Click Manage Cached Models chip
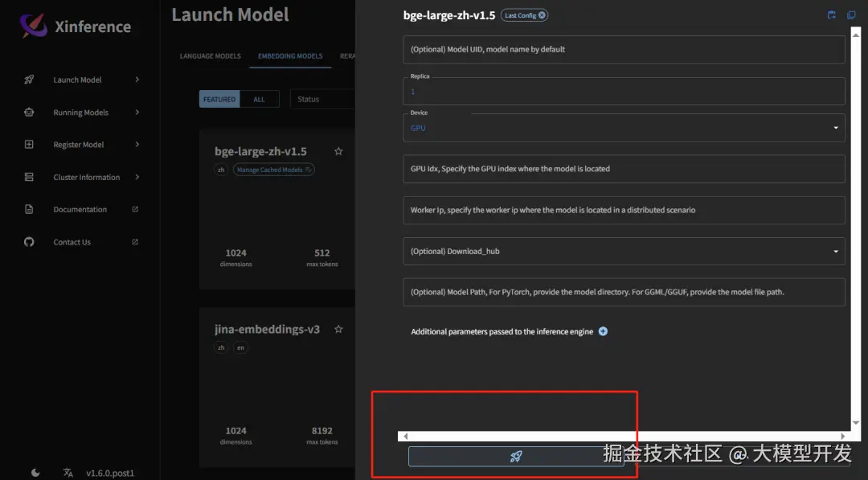868x480 pixels. tap(274, 170)
